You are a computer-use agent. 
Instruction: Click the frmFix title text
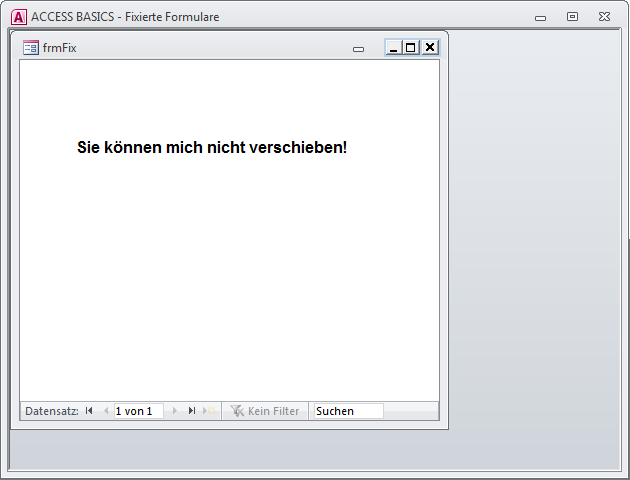pos(59,48)
